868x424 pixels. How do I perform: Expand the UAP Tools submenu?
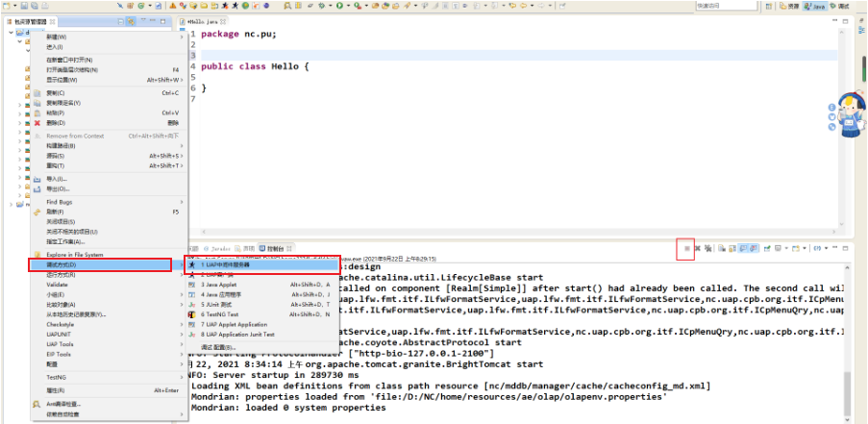108,344
